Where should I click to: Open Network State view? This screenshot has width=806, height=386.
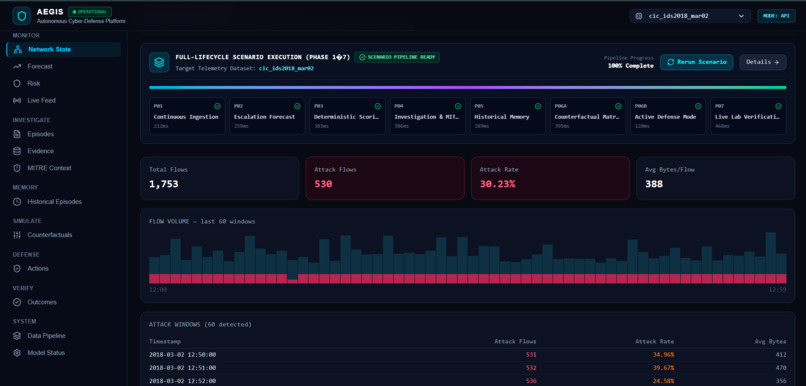point(64,49)
